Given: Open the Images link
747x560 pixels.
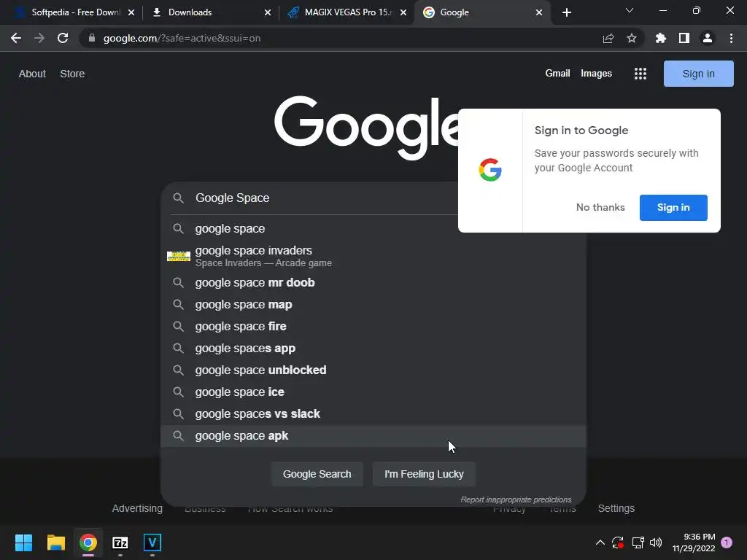Looking at the screenshot, I should 596,74.
